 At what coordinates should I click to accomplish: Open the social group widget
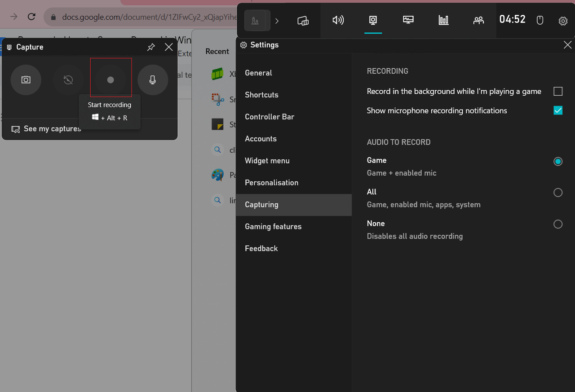click(478, 20)
